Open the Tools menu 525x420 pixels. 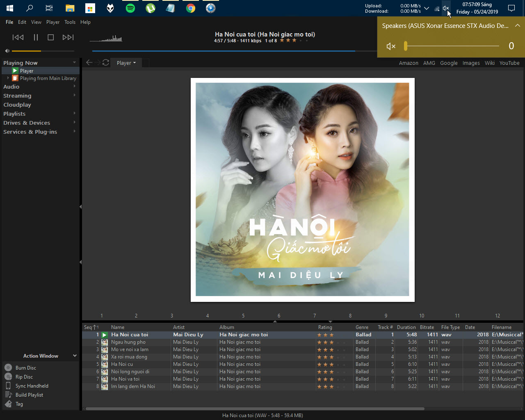(70, 22)
